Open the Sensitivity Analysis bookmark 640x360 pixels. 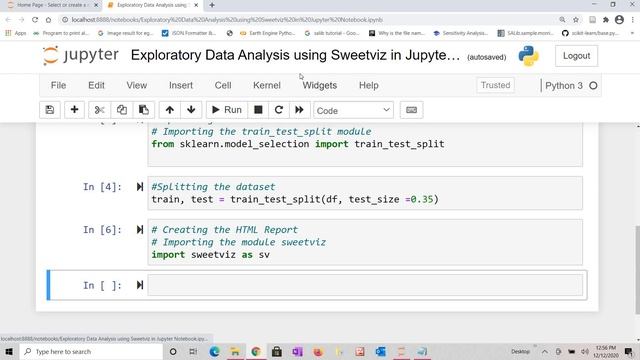click(461, 33)
